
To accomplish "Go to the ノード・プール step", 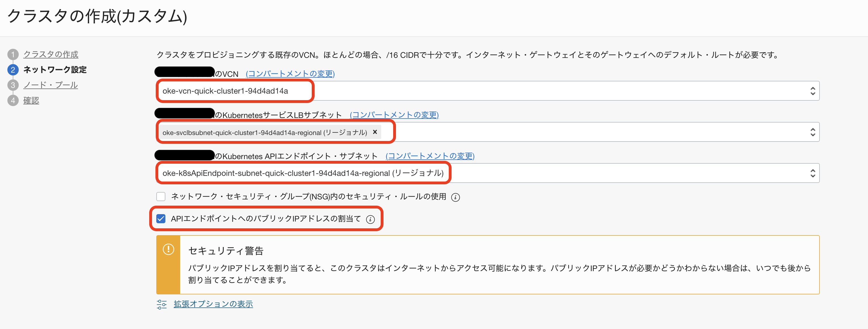I will [x=50, y=85].
